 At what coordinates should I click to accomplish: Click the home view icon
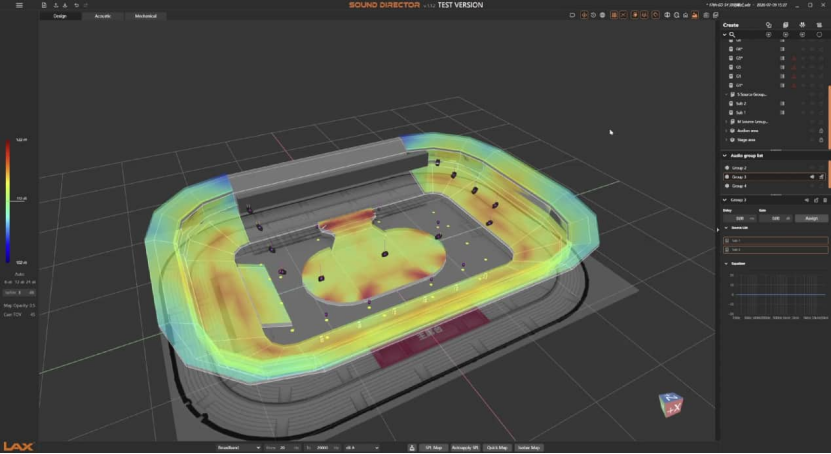click(x=685, y=15)
